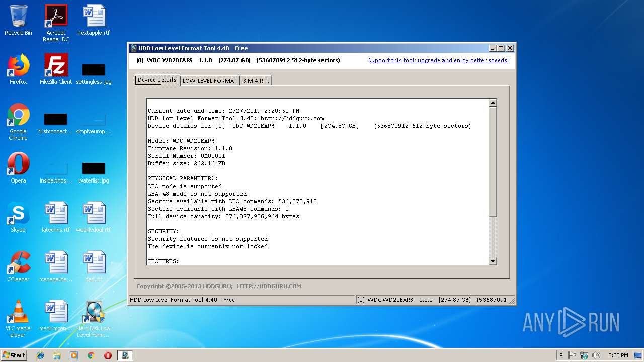Open weeklydeal.rtf document

pyautogui.click(x=94, y=217)
